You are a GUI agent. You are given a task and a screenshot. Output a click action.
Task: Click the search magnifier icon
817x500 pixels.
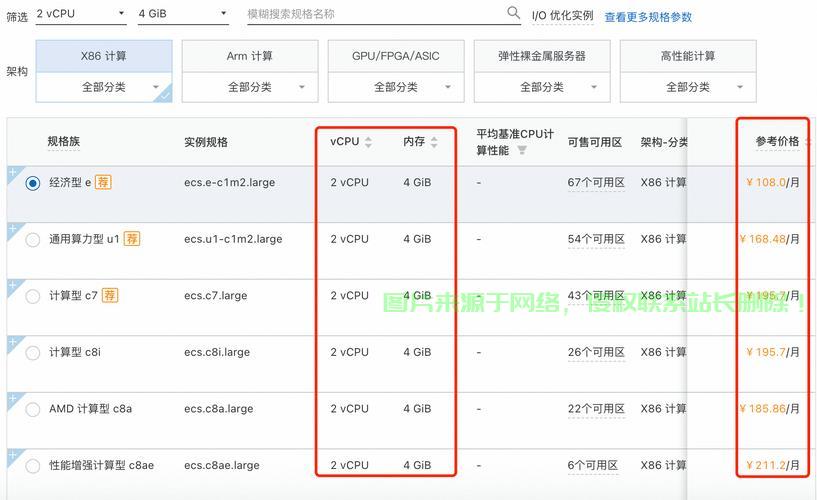click(x=513, y=12)
